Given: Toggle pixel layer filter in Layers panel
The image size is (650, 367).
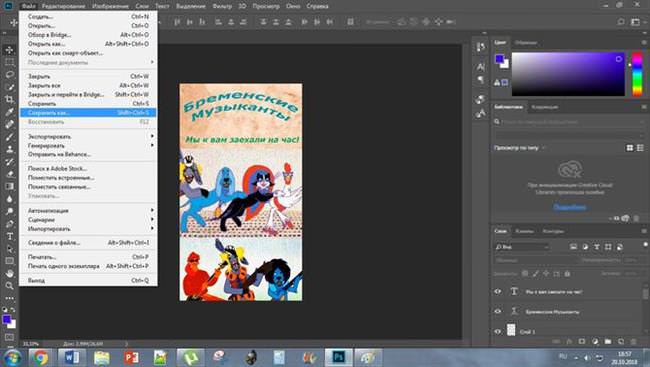Looking at the screenshot, I should pos(573,247).
